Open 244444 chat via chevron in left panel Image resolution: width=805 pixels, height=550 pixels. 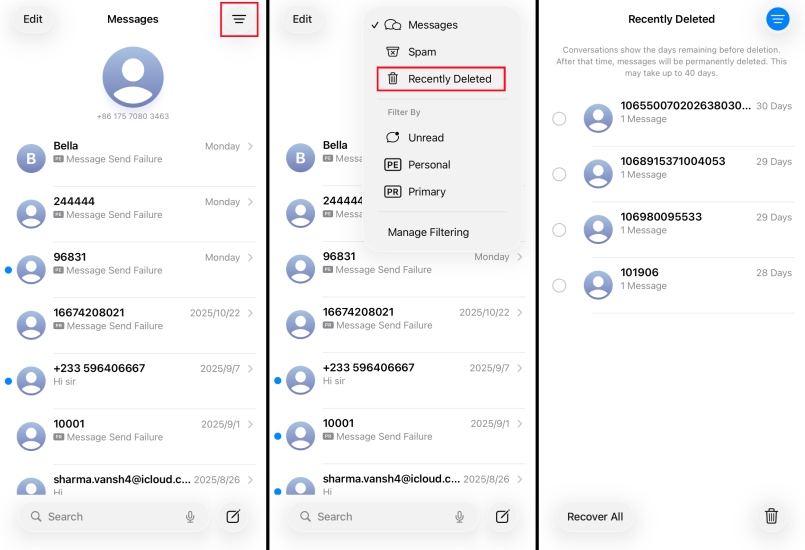click(x=251, y=202)
